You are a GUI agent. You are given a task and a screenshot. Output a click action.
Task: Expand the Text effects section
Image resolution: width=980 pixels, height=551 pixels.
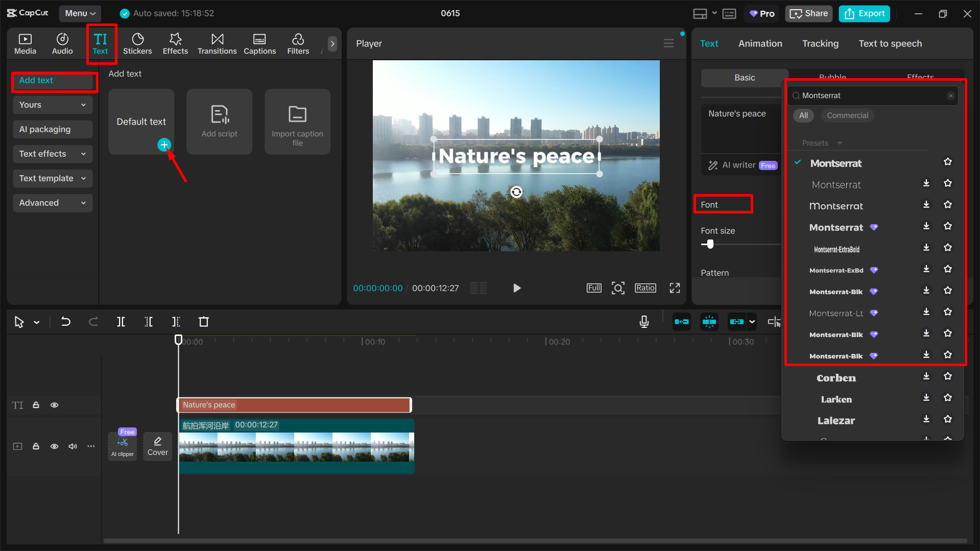(x=52, y=154)
